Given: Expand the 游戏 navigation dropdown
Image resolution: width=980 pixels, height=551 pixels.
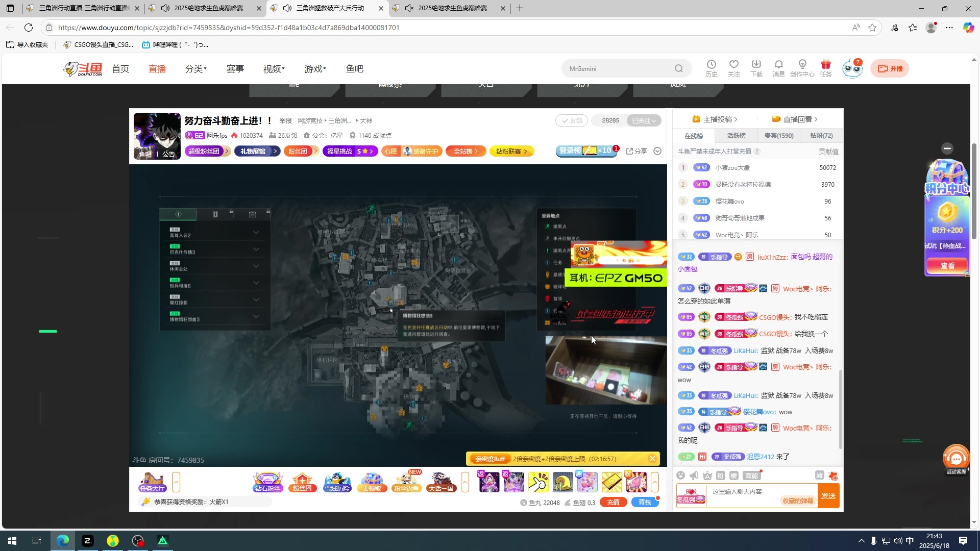Looking at the screenshot, I should (315, 68).
